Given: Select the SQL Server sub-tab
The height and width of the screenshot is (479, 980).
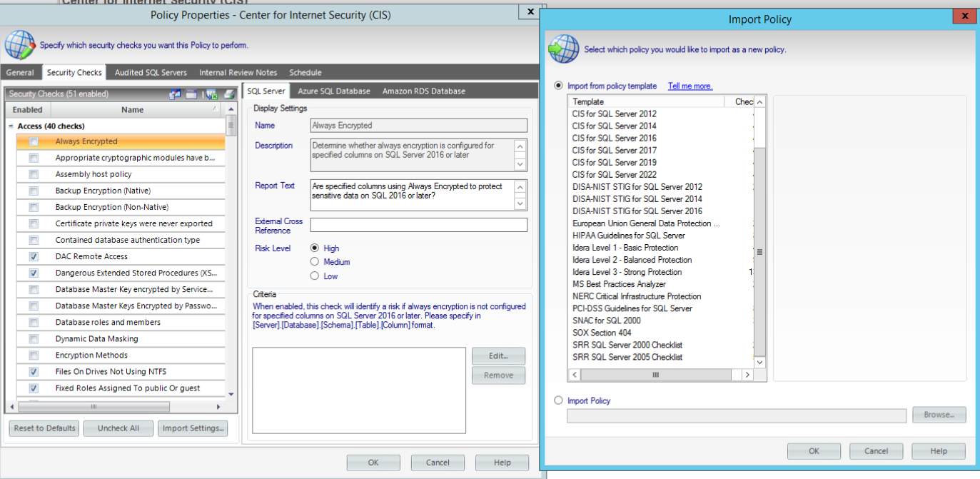Looking at the screenshot, I should (266, 91).
